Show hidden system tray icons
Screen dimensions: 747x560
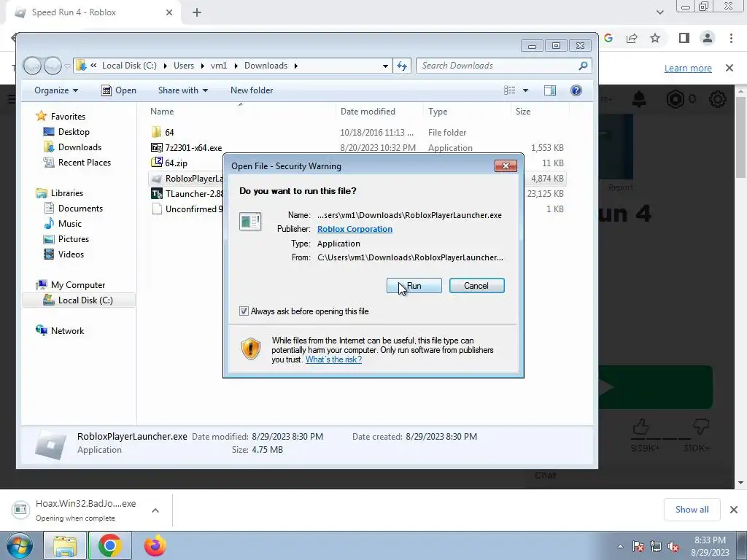(620, 546)
